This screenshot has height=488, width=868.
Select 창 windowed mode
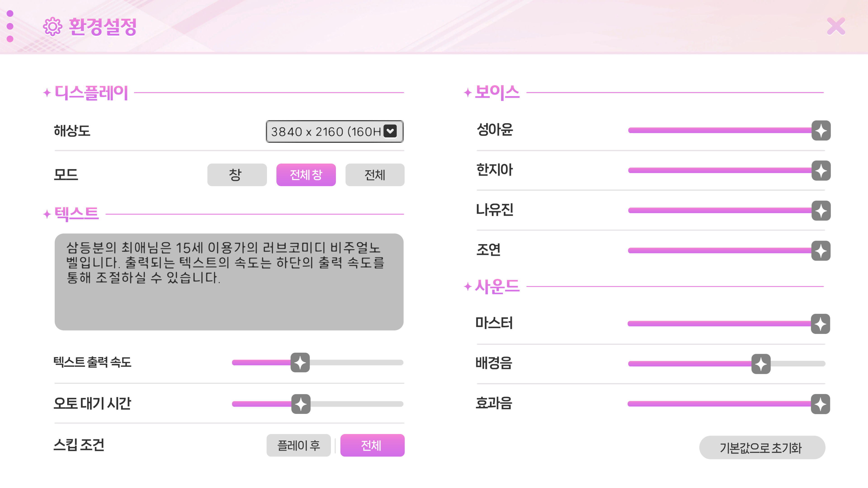[x=237, y=175]
